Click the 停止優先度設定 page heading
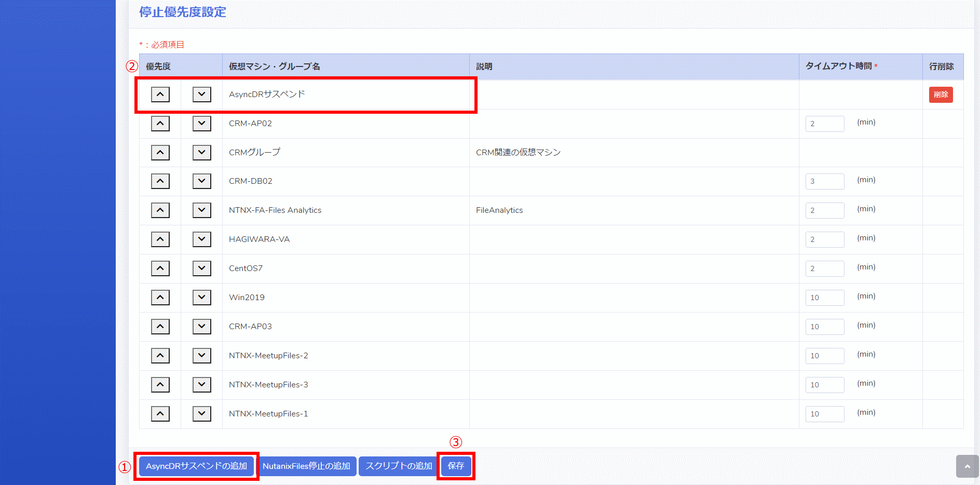This screenshot has height=485, width=980. [183, 12]
